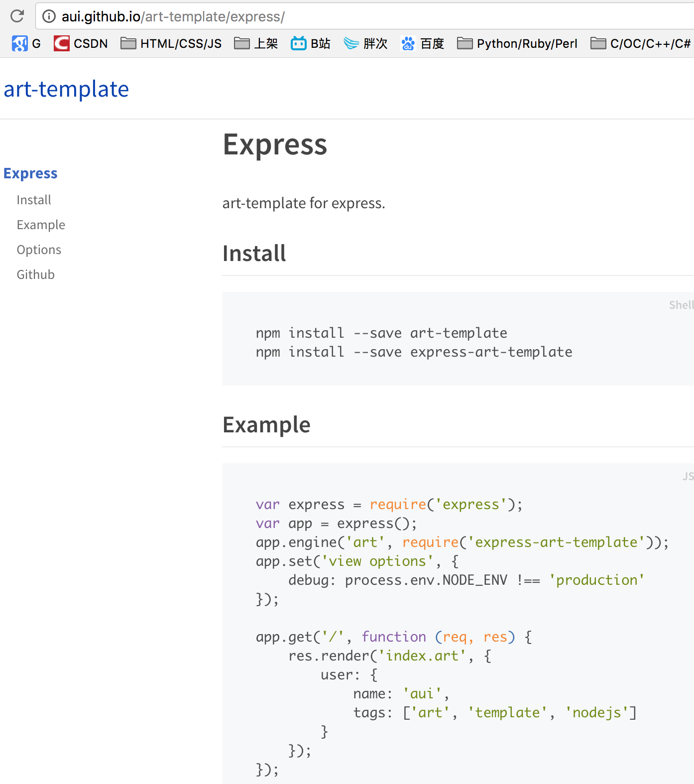The image size is (694, 784).
Task: Click the tags array code line
Action: pyautogui.click(x=495, y=712)
